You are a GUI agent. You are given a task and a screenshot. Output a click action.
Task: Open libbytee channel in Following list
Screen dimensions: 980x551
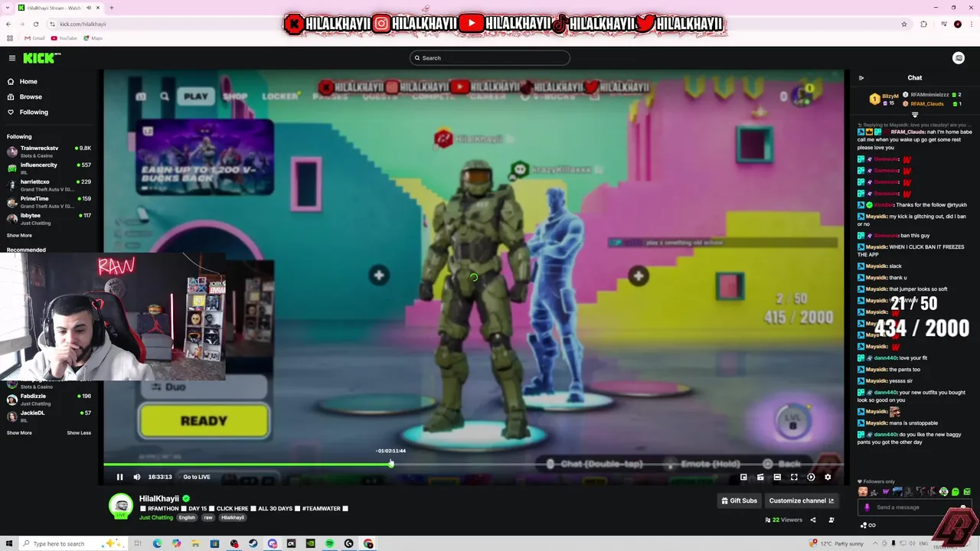49,218
